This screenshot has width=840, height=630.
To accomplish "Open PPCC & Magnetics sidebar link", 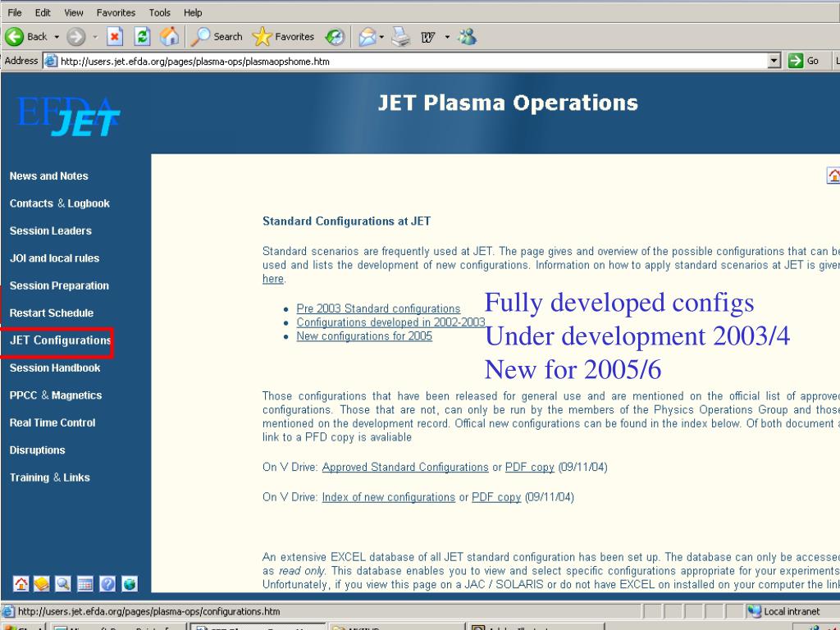I will click(x=56, y=395).
